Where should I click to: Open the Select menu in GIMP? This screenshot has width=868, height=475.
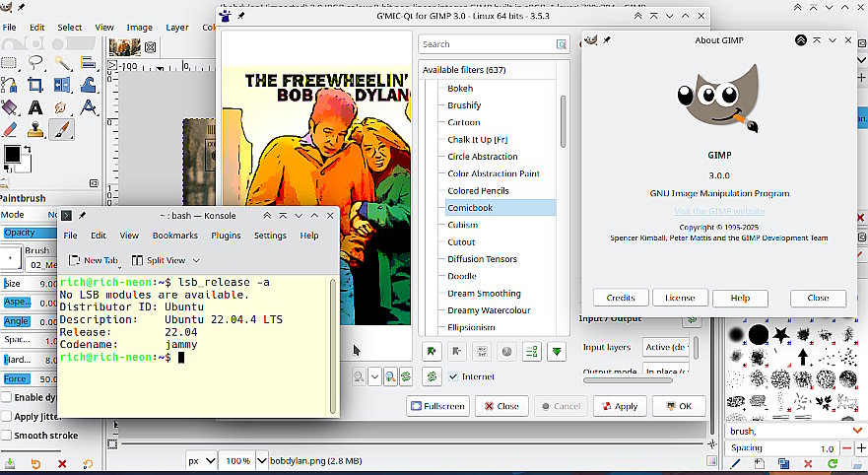tap(69, 28)
